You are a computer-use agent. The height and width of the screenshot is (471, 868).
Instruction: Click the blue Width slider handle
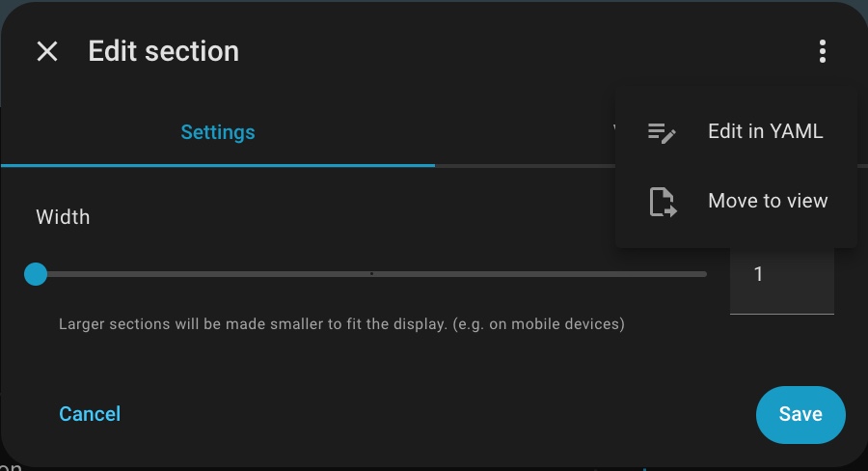tap(36, 274)
